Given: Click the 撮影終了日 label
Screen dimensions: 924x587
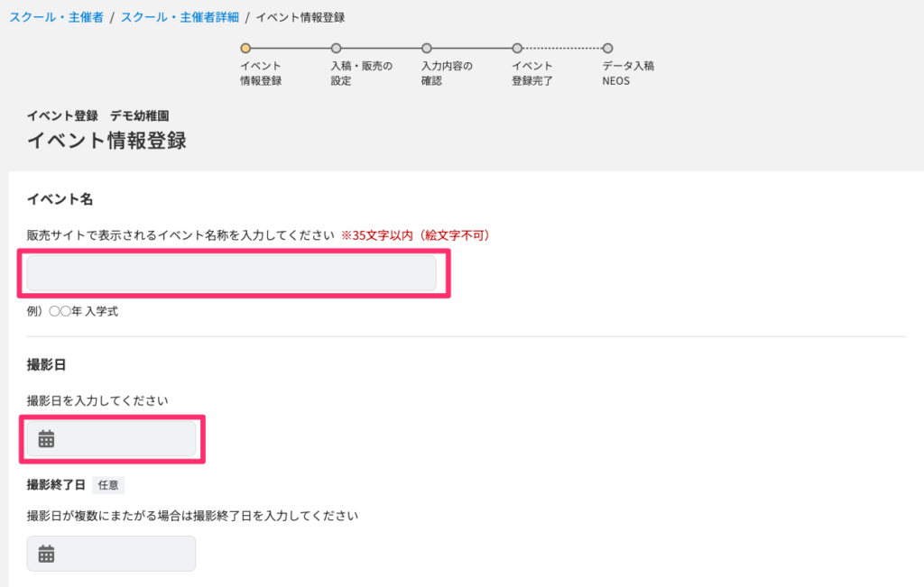Looking at the screenshot, I should point(56,485).
